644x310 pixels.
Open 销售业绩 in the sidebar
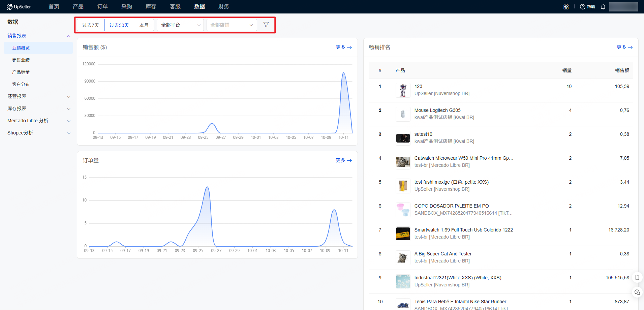tap(21, 60)
